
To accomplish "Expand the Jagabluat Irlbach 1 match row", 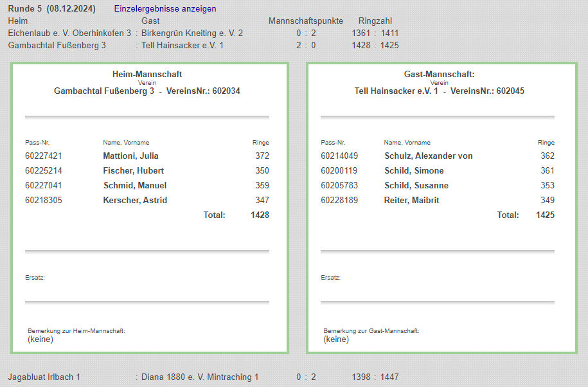I will click(44, 377).
